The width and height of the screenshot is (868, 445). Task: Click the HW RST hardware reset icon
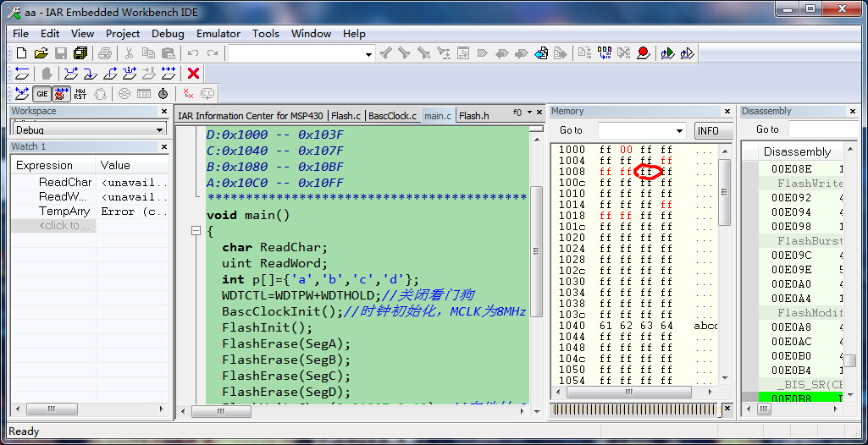pyautogui.click(x=80, y=93)
